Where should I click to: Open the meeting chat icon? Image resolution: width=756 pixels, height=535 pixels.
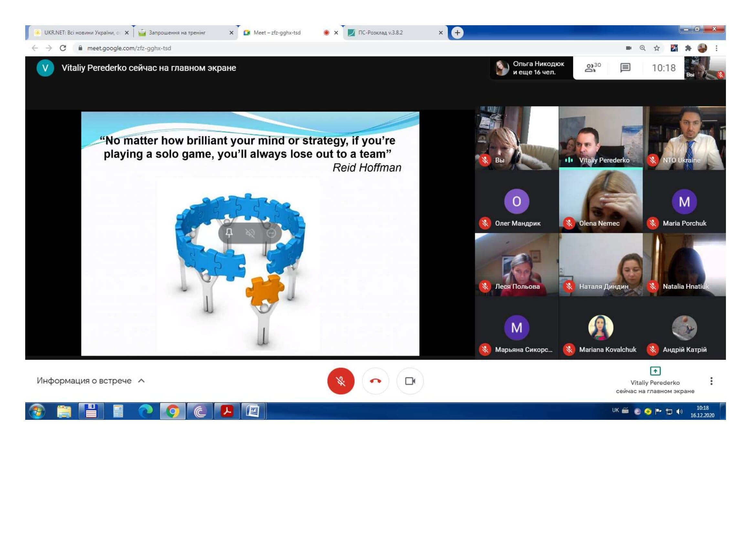[x=625, y=68]
